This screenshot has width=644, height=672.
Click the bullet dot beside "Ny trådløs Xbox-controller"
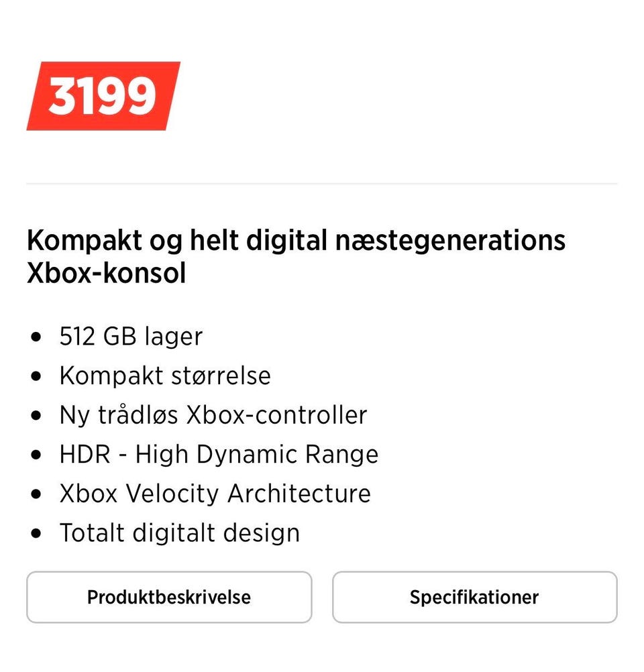[36, 416]
